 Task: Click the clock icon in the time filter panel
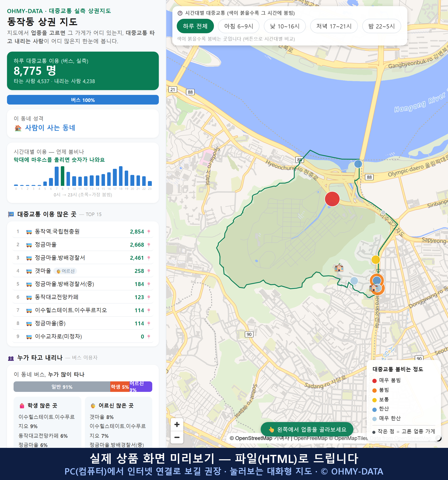pos(180,13)
